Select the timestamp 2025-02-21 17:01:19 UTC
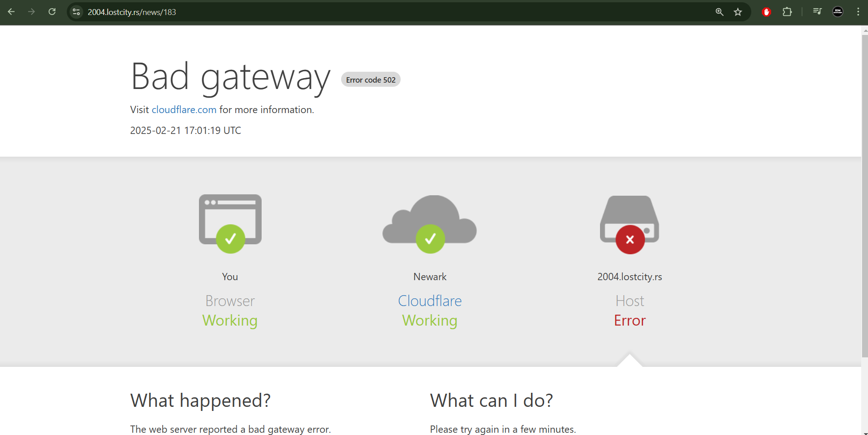868x435 pixels. [x=185, y=130]
